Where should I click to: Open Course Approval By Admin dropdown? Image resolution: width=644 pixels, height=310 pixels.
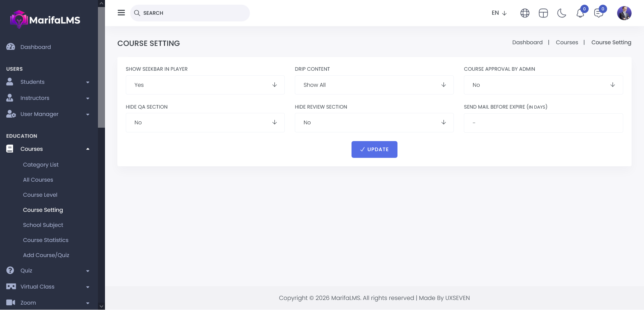(543, 85)
